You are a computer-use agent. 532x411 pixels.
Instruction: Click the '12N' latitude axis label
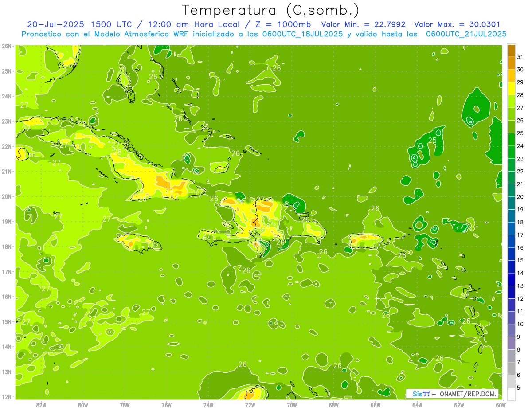[6, 397]
